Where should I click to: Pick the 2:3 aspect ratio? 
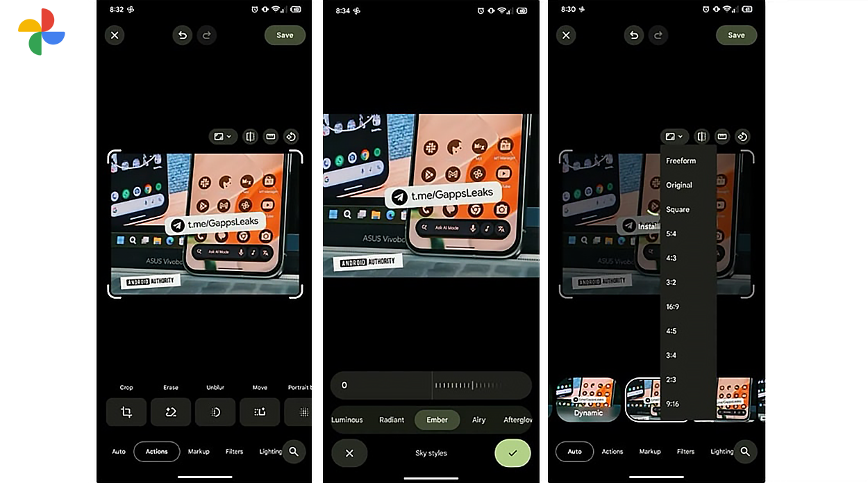pyautogui.click(x=671, y=379)
